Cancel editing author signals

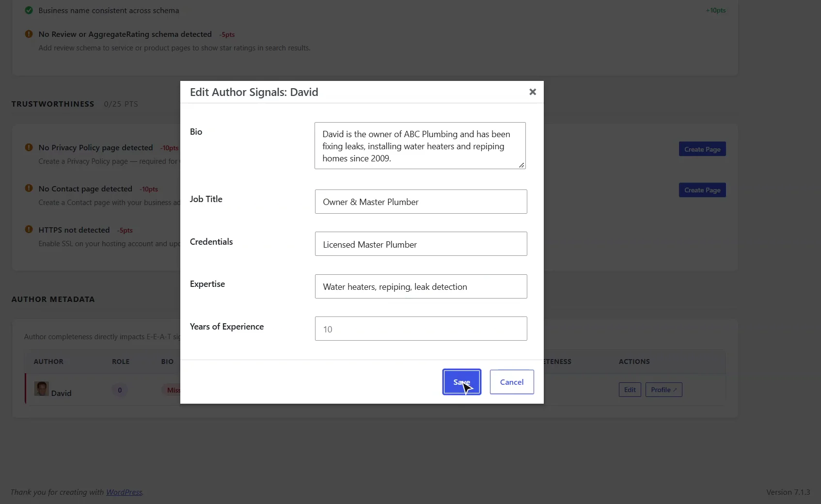click(512, 382)
